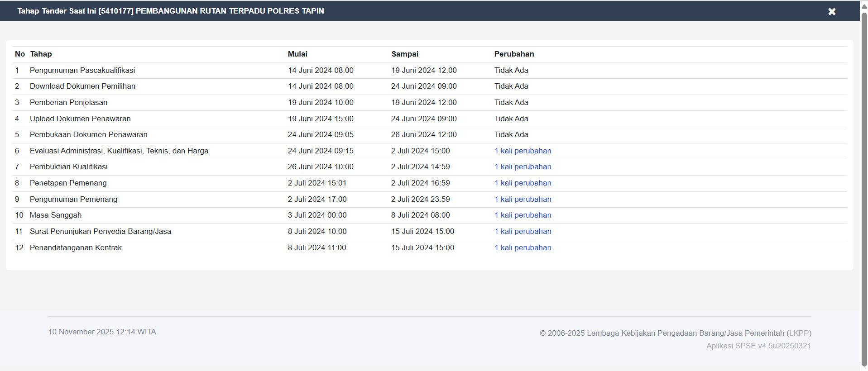Click the LKPP link in footer
This screenshot has height=371, width=868.
(799, 333)
